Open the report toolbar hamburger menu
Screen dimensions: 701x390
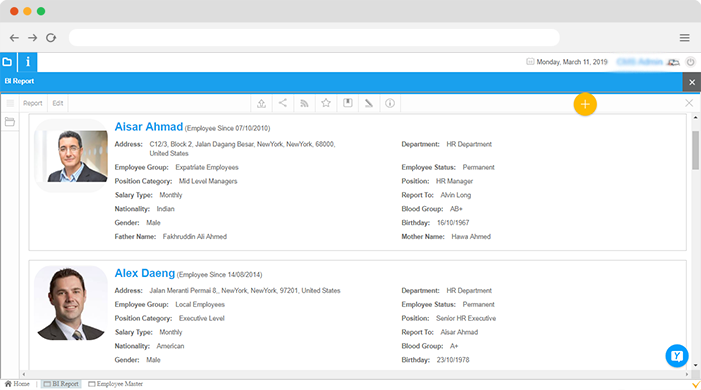[10, 103]
